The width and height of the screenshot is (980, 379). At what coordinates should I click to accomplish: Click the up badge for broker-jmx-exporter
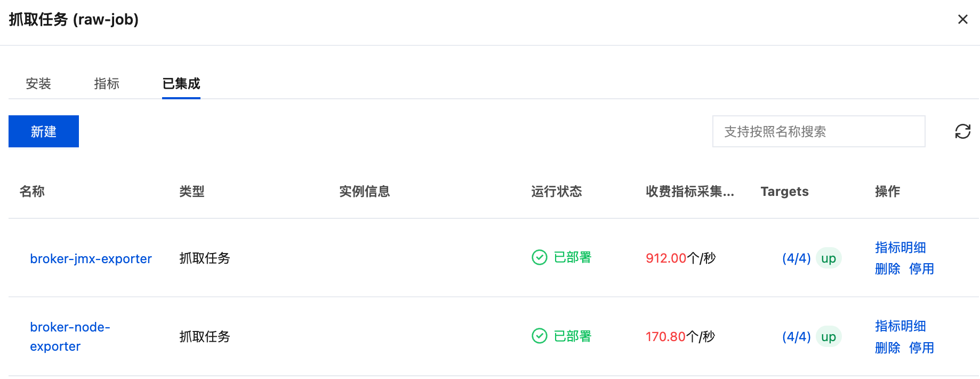coord(828,258)
